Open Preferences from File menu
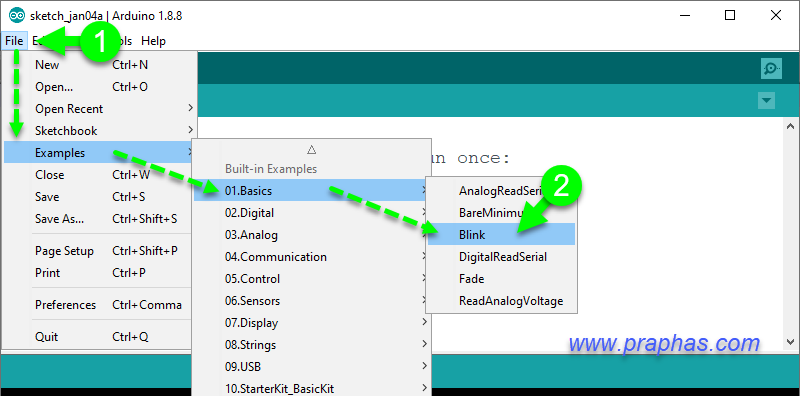Screen dimensions: 800x396 point(99,305)
